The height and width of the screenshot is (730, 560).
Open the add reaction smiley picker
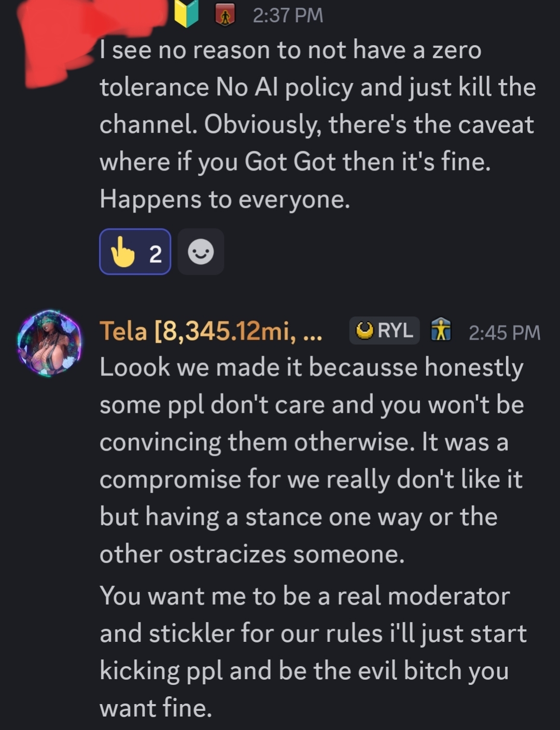(201, 252)
